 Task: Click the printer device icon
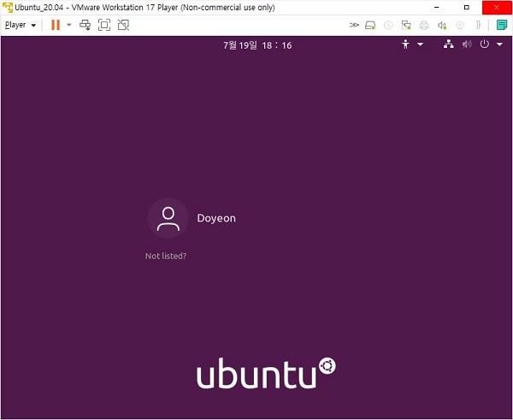(424, 25)
